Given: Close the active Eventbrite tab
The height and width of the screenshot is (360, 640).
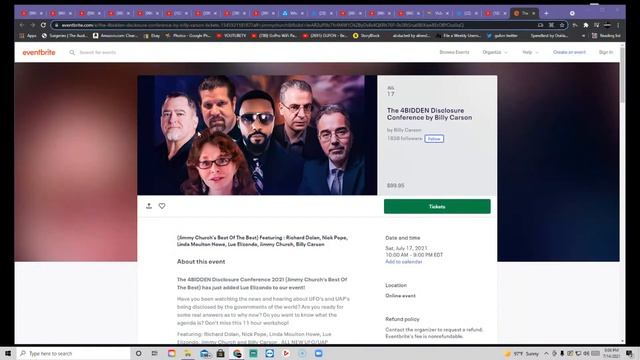Looking at the screenshot, I should click(x=533, y=13).
